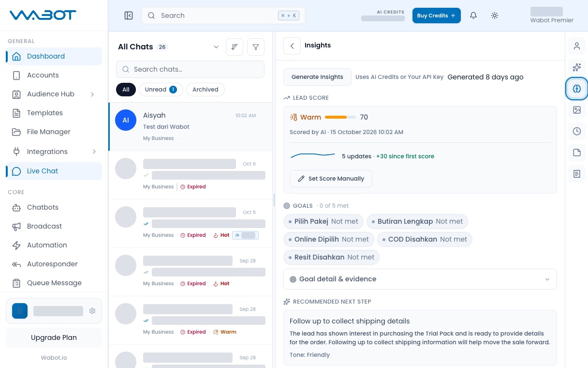The height and width of the screenshot is (368, 588).
Task: Go back using the Insights back arrow
Action: point(292,46)
